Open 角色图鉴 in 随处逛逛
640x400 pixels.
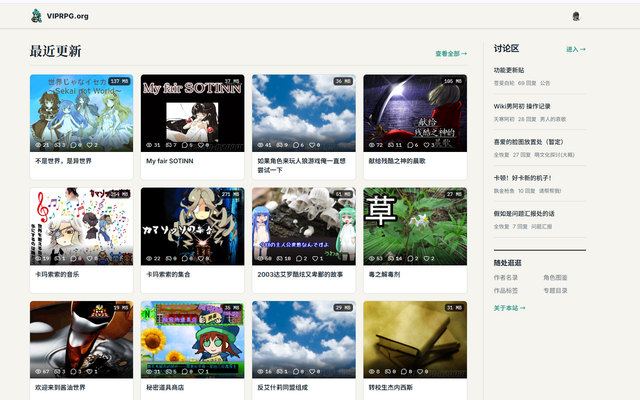click(555, 278)
